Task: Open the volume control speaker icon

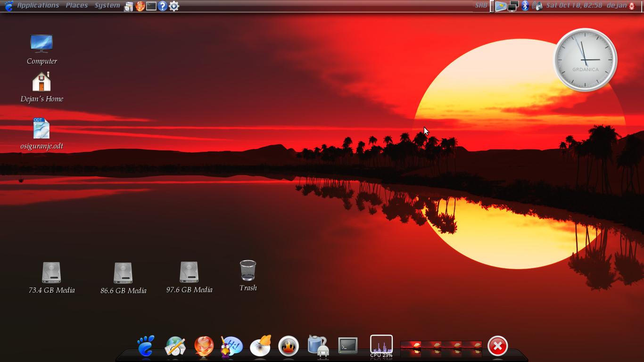Action: tap(537, 6)
